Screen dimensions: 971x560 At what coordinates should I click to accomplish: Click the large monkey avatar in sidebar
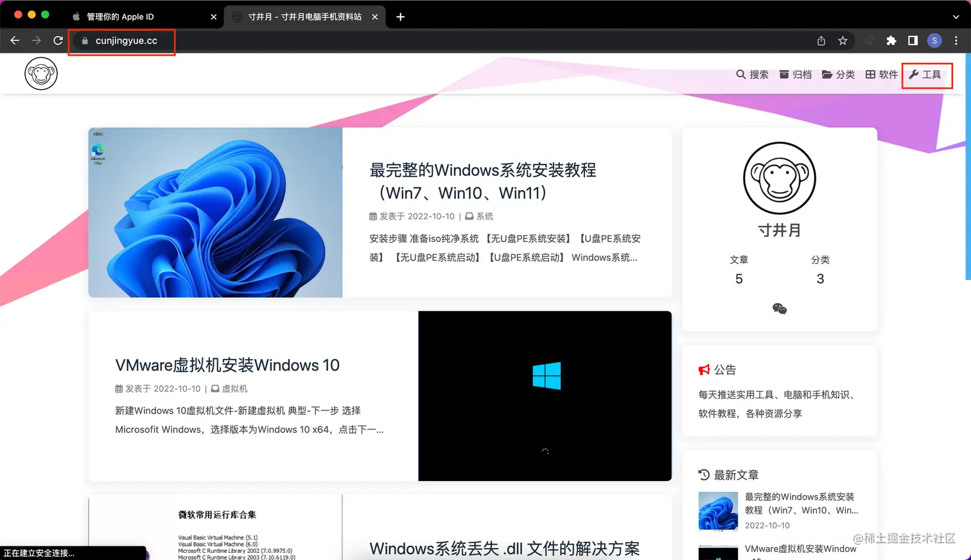[x=780, y=179]
